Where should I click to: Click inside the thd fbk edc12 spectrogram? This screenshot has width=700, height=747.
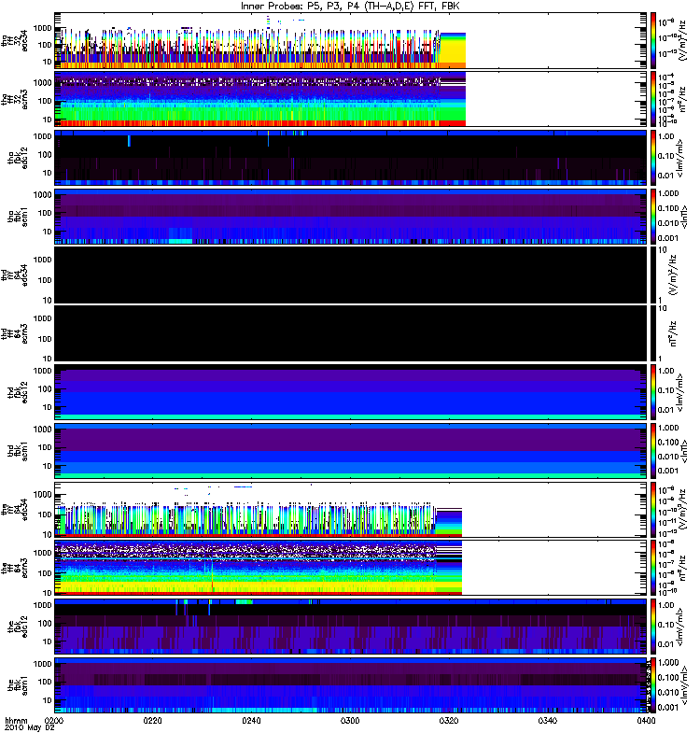tap(351, 392)
